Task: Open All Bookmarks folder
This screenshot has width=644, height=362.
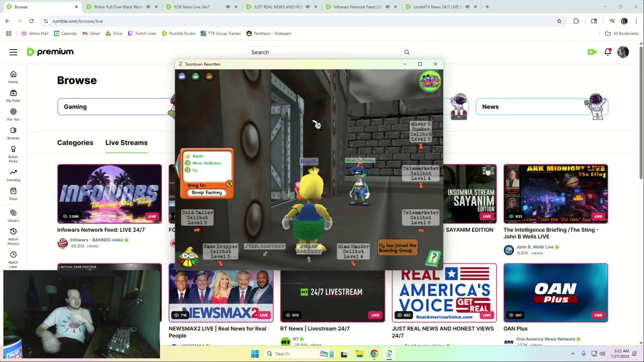Action: pos(622,33)
